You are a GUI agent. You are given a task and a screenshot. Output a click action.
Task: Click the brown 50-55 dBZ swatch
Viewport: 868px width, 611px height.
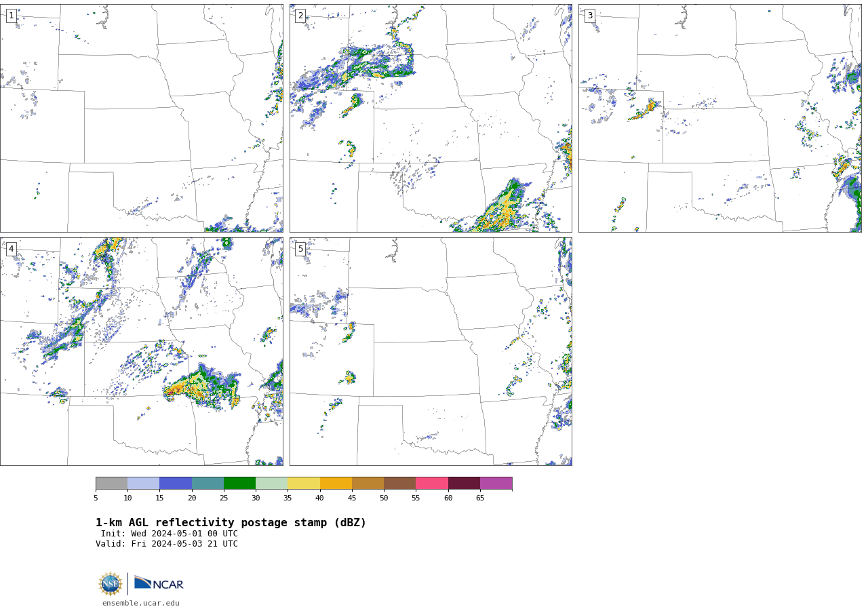pyautogui.click(x=399, y=483)
